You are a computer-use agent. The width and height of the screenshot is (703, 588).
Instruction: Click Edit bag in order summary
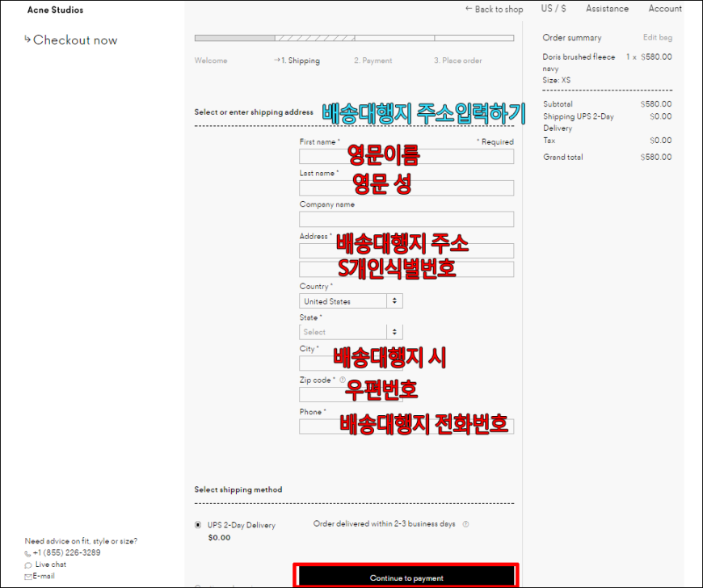coord(657,37)
